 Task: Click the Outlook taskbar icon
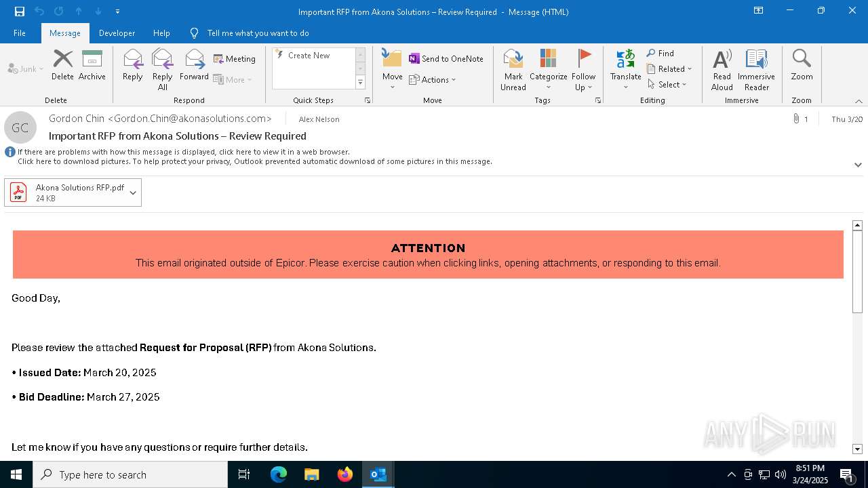point(378,474)
